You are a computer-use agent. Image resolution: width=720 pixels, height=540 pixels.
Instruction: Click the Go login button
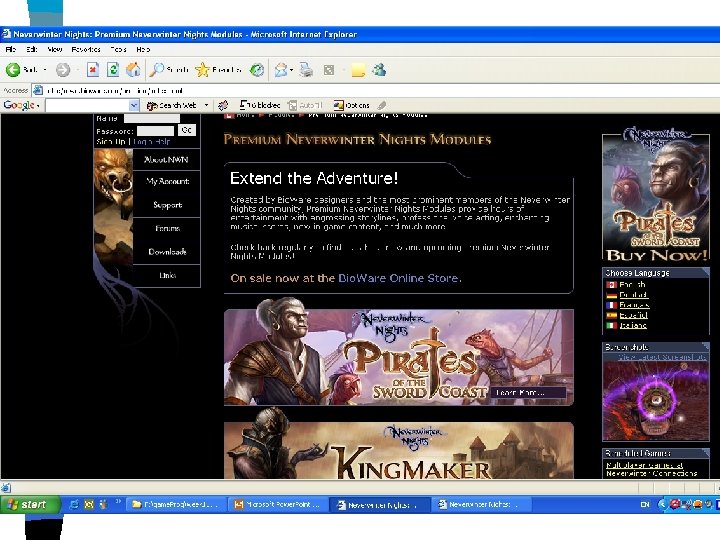pyautogui.click(x=186, y=130)
